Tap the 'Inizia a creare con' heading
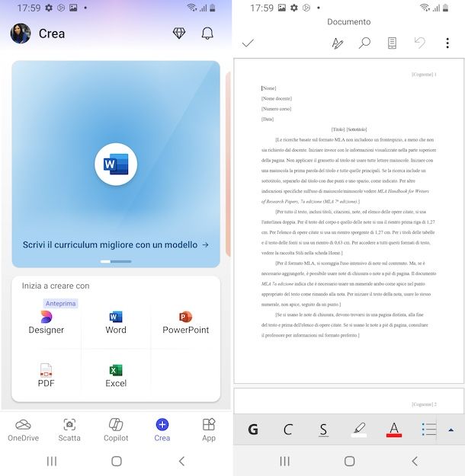 tap(56, 286)
